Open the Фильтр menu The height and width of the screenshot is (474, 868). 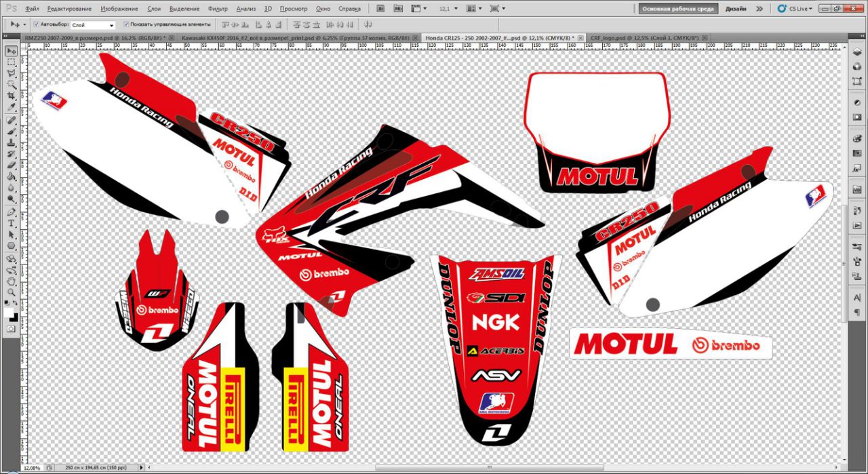218,9
